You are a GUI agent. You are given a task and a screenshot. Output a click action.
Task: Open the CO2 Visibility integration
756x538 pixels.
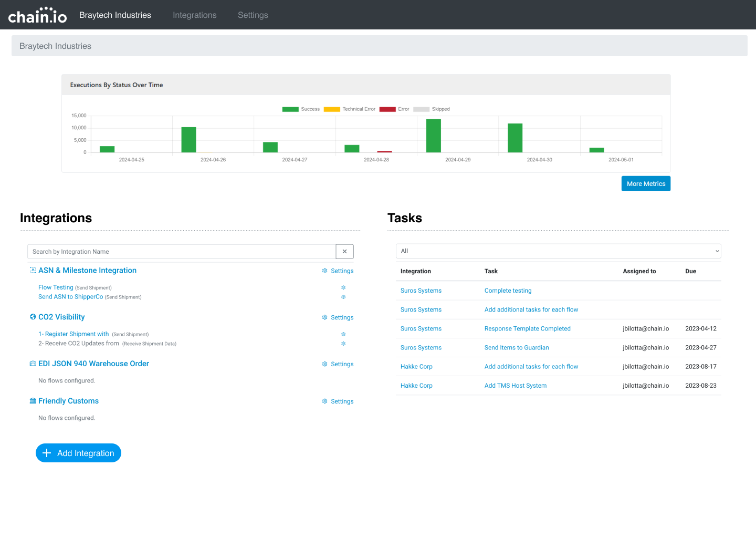61,317
